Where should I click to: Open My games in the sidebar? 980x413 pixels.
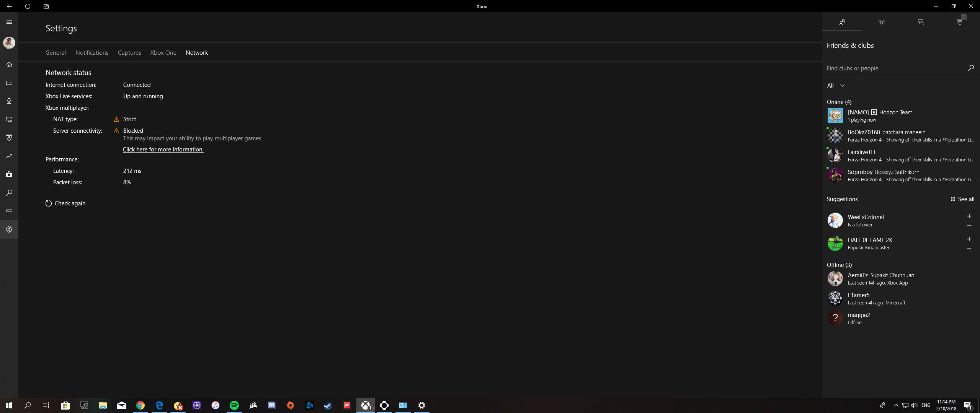tap(9, 83)
